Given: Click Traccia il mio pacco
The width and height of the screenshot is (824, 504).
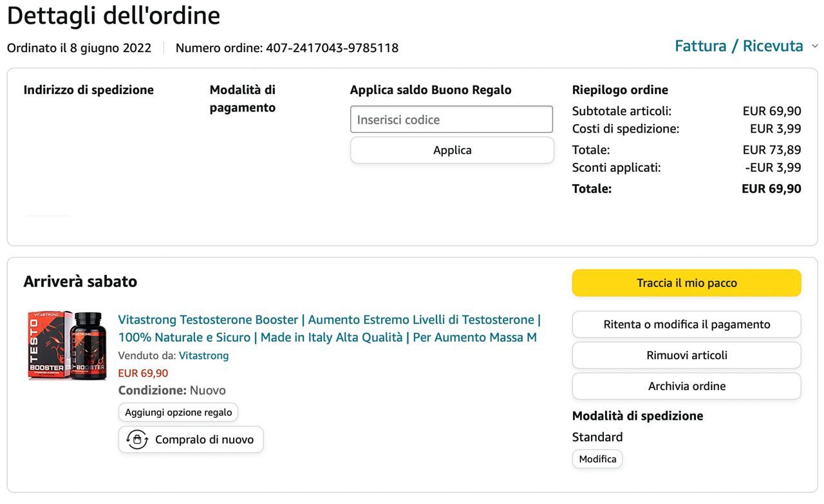Looking at the screenshot, I should click(686, 283).
